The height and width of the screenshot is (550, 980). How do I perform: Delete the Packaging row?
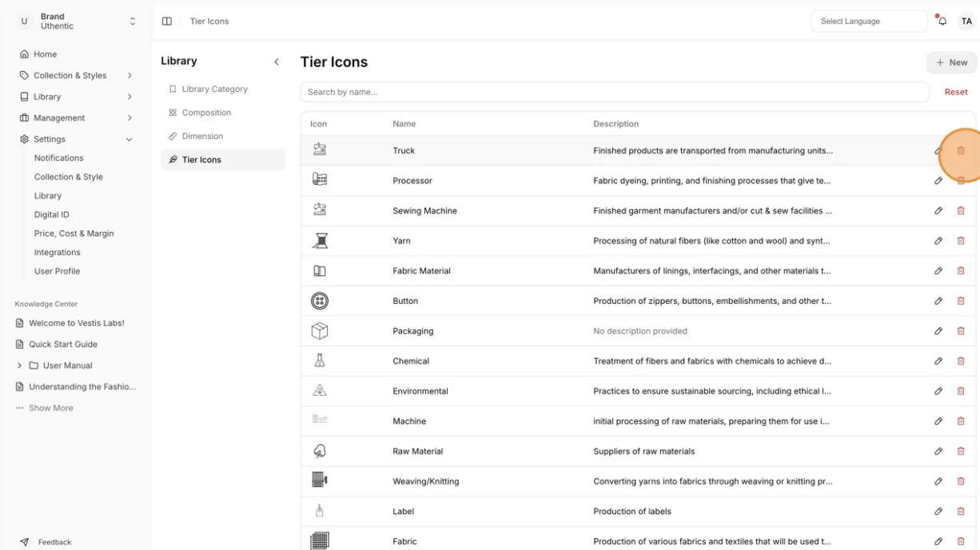coord(961,331)
